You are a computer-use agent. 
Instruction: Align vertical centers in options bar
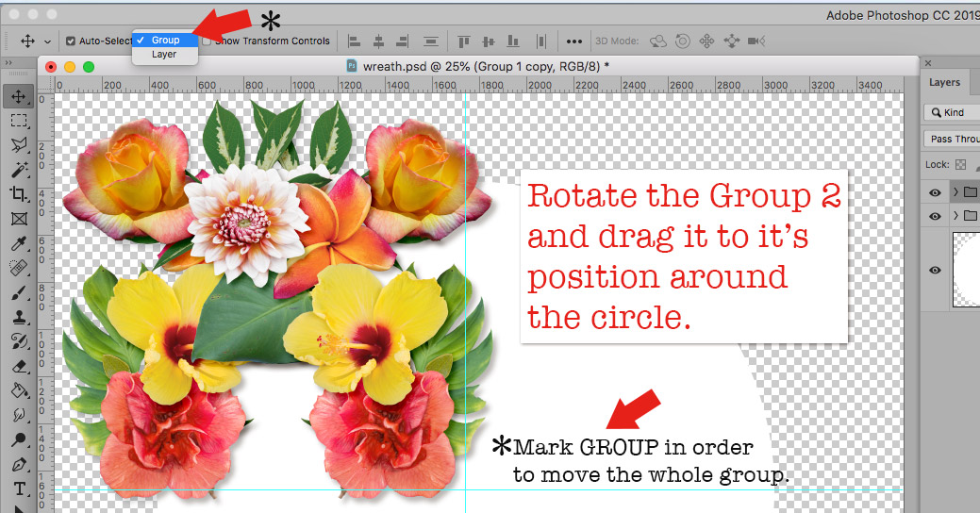coord(489,41)
